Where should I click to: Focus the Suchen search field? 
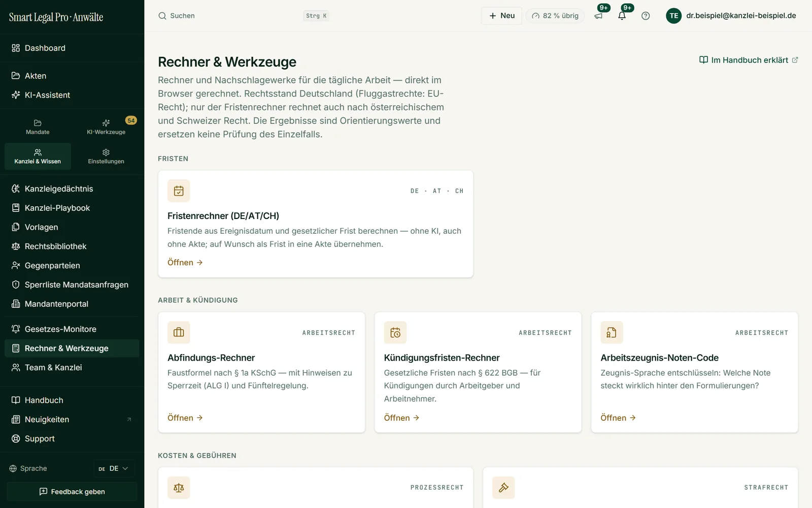pyautogui.click(x=244, y=16)
